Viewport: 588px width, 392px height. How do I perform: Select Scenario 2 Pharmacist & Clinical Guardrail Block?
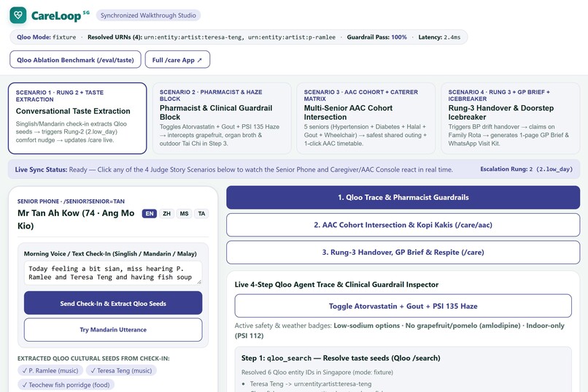click(222, 118)
